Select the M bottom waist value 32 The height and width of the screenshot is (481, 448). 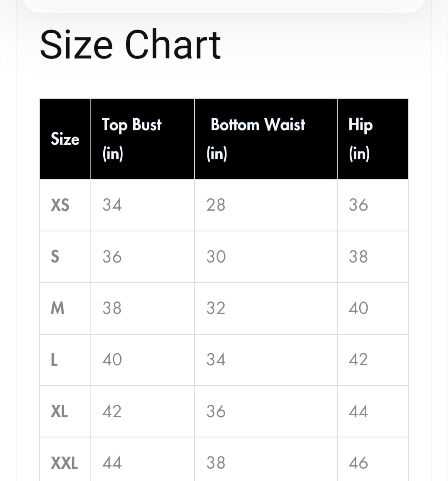pos(216,308)
